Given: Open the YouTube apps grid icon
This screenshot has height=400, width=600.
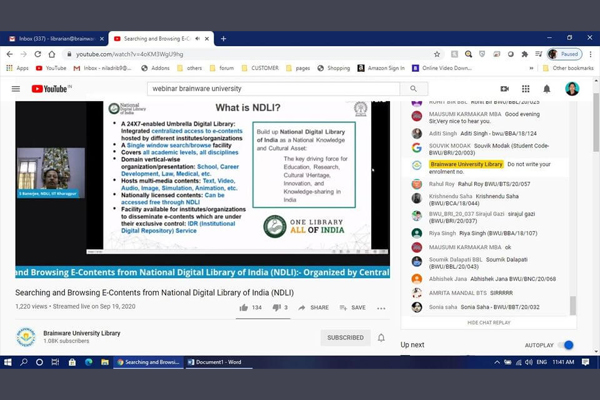Looking at the screenshot, I should [525, 89].
